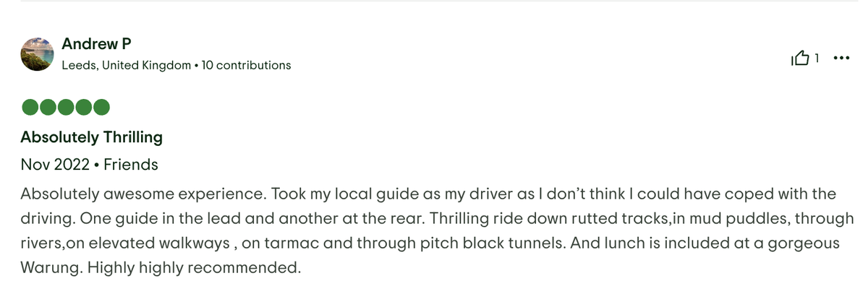Click the thumbs-up helpful icon

click(801, 59)
